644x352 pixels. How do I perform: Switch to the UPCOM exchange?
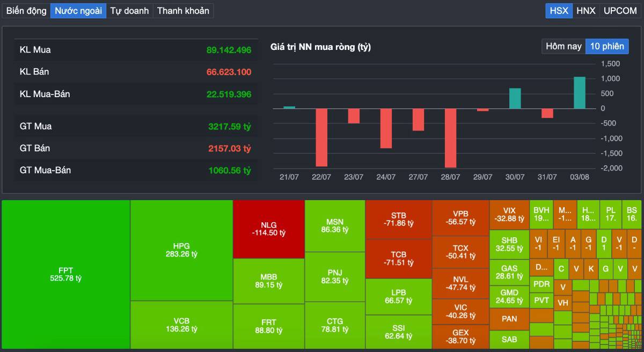click(x=620, y=11)
